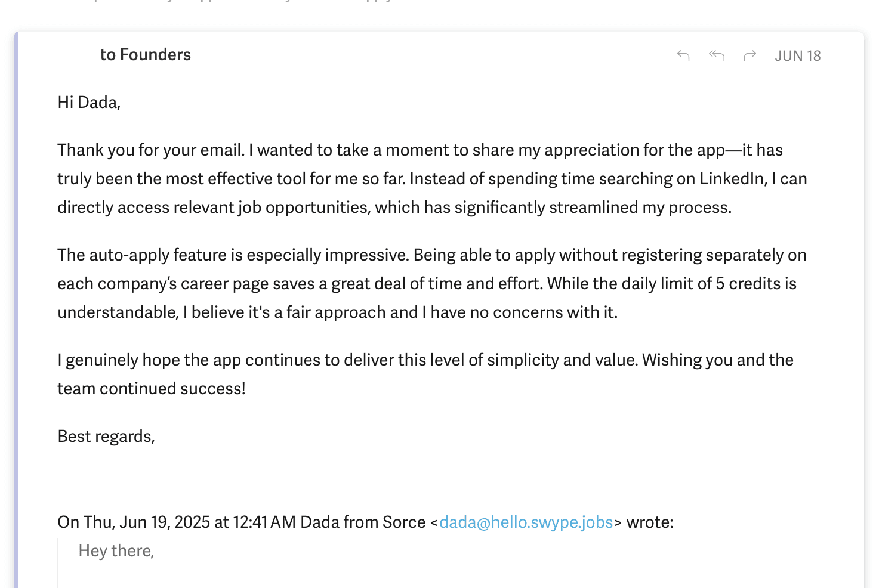
Task: Click the 'Hi Dada,' greeting line
Action: [89, 103]
